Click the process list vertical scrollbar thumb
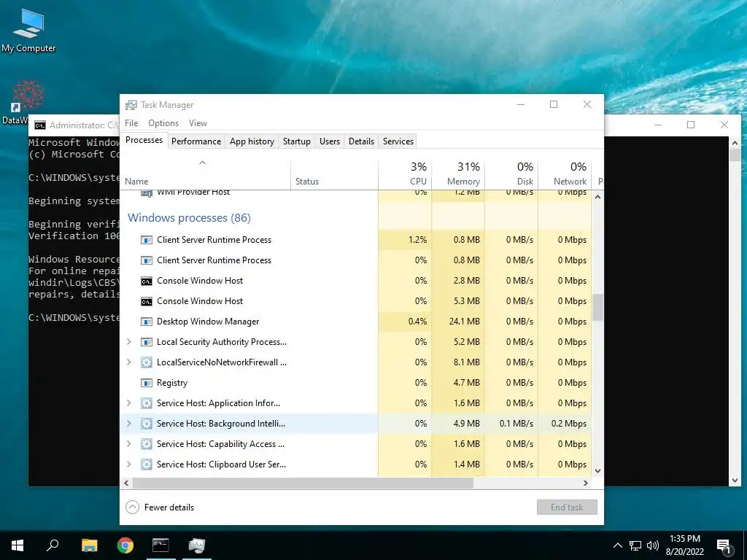This screenshot has width=747, height=560. point(598,307)
